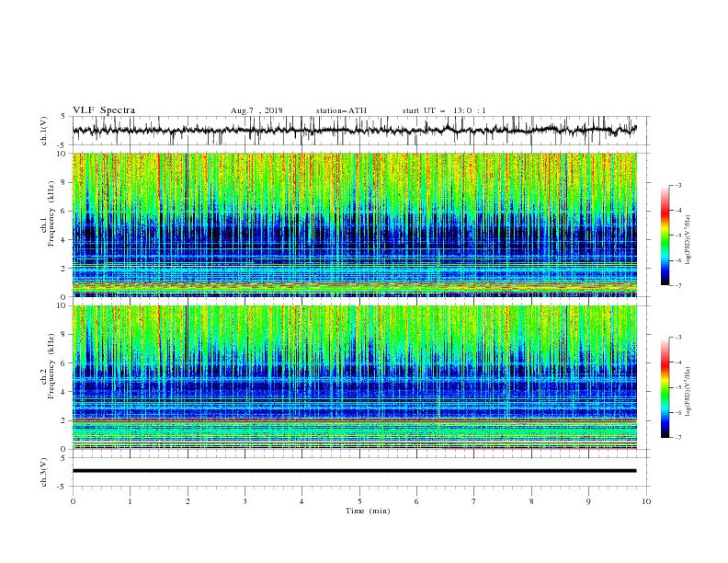Screen dimensions: 728x563
Task: Click time axis tick label '0'
Action: (x=73, y=501)
